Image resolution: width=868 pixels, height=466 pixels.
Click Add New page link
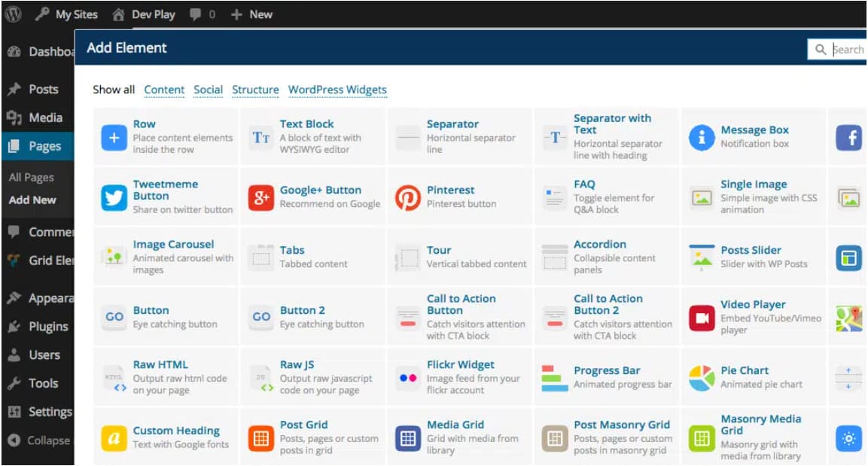(x=32, y=199)
